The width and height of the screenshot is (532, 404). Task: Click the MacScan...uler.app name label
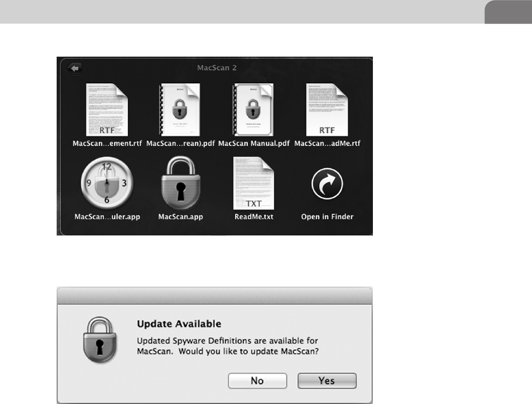pos(107,217)
